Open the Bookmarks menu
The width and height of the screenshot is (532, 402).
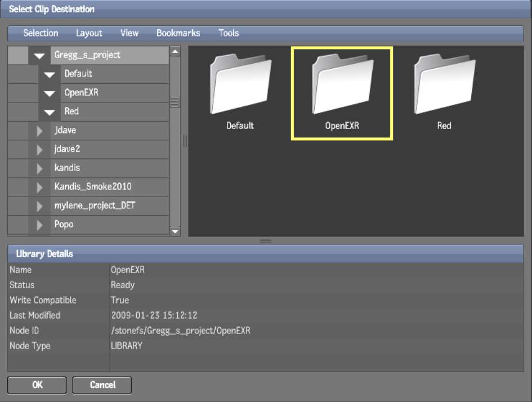tap(178, 33)
